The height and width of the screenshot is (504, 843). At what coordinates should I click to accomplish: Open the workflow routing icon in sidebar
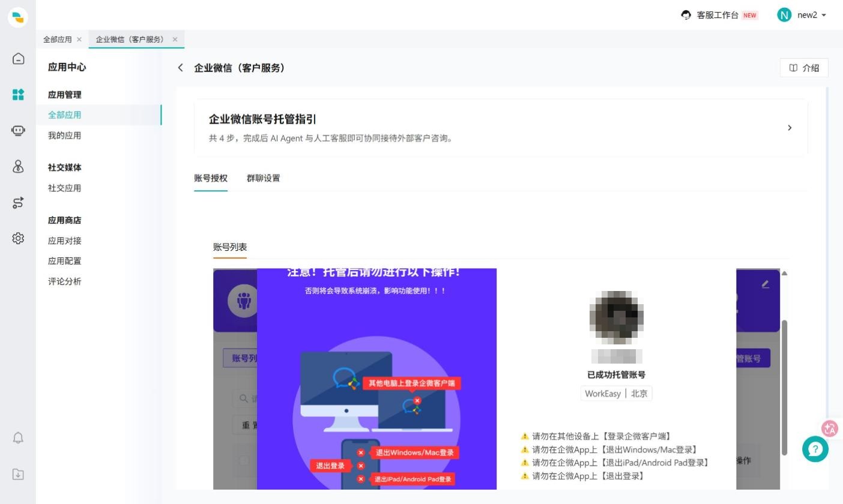(x=18, y=202)
